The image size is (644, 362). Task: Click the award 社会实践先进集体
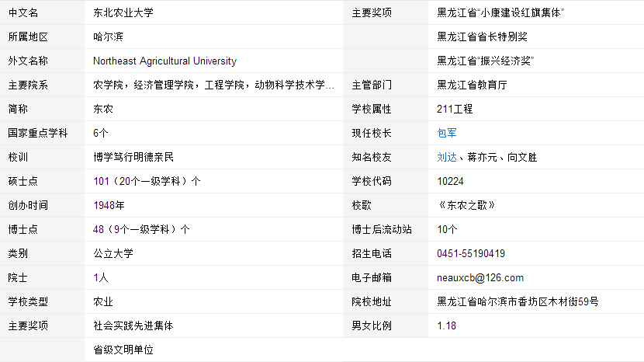point(133,325)
